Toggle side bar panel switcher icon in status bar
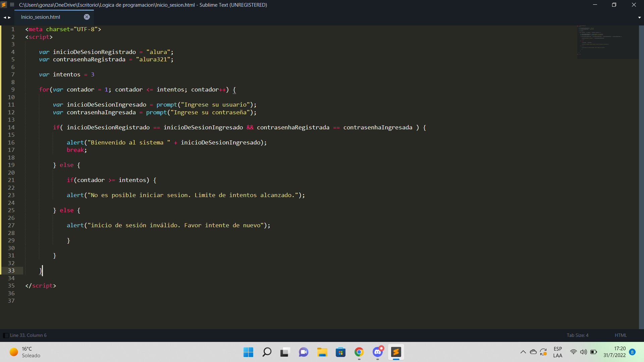 (x=6, y=336)
